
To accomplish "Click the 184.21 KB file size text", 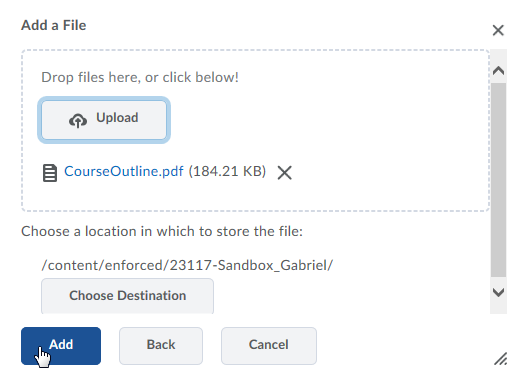I will pyautogui.click(x=227, y=171).
